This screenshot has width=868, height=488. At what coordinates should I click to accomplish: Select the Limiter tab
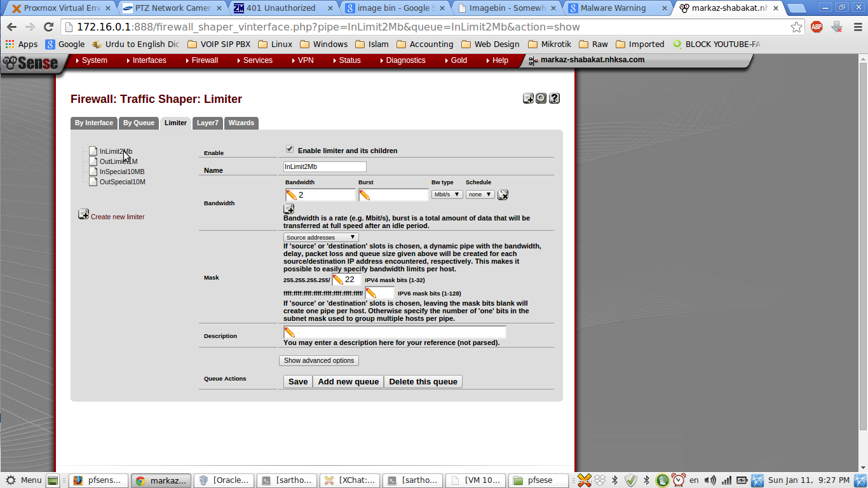[175, 123]
